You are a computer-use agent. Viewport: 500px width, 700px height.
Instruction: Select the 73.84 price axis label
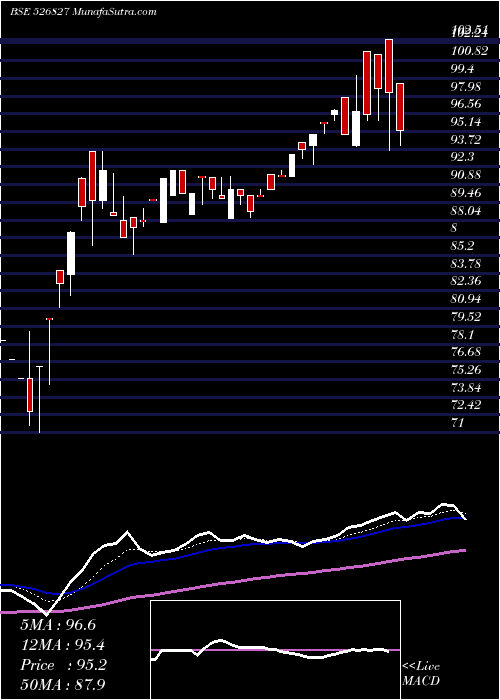(x=468, y=387)
